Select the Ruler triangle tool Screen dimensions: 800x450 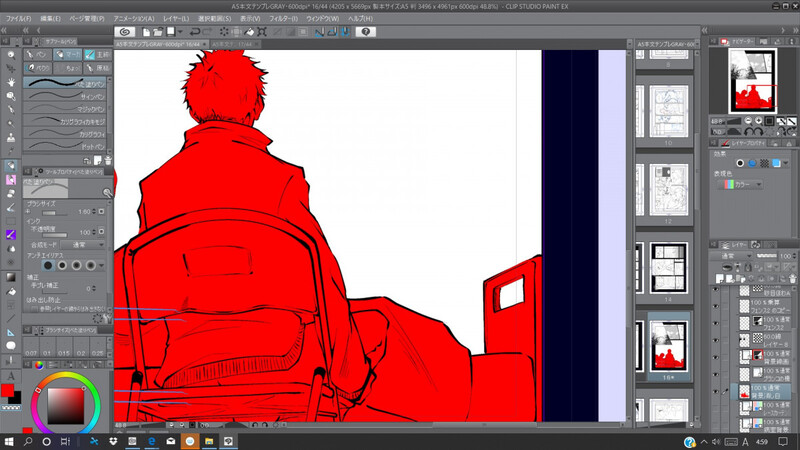[x=11, y=332]
